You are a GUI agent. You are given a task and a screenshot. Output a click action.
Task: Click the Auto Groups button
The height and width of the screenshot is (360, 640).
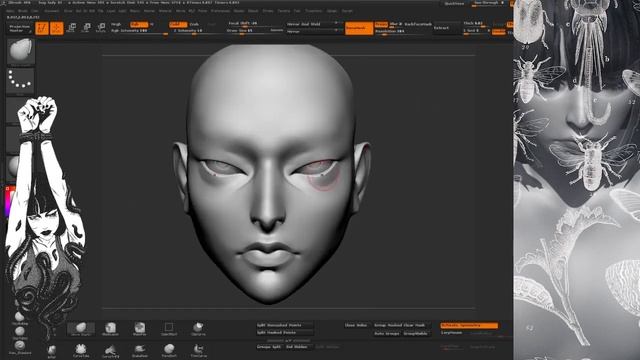point(387,333)
